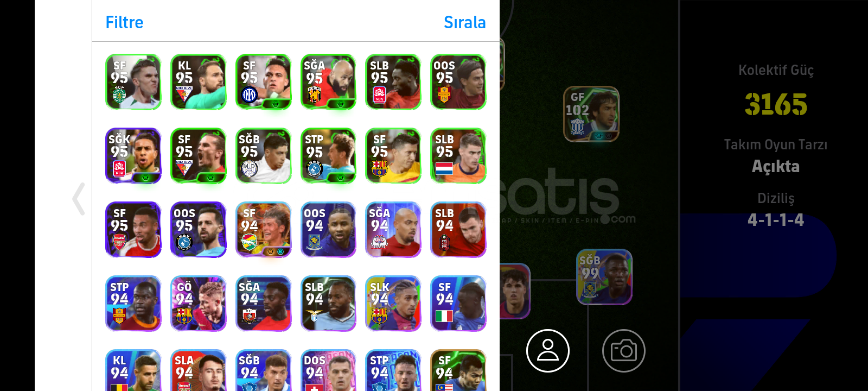
Task: Select SLK 94 Barcelona player card
Action: [x=393, y=304]
